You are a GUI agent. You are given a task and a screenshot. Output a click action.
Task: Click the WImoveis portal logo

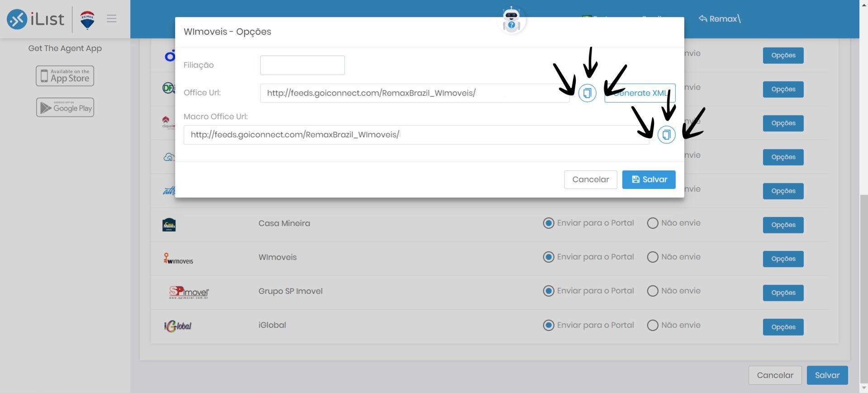[x=178, y=259]
